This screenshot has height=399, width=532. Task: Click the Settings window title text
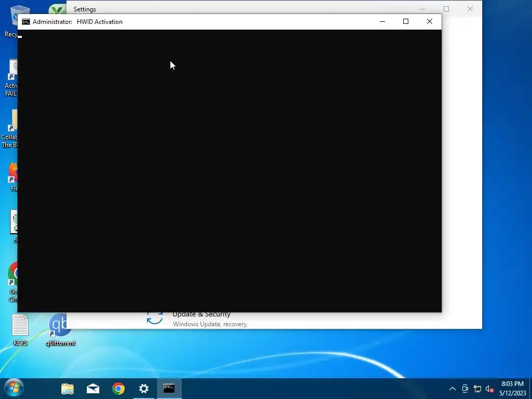click(85, 9)
